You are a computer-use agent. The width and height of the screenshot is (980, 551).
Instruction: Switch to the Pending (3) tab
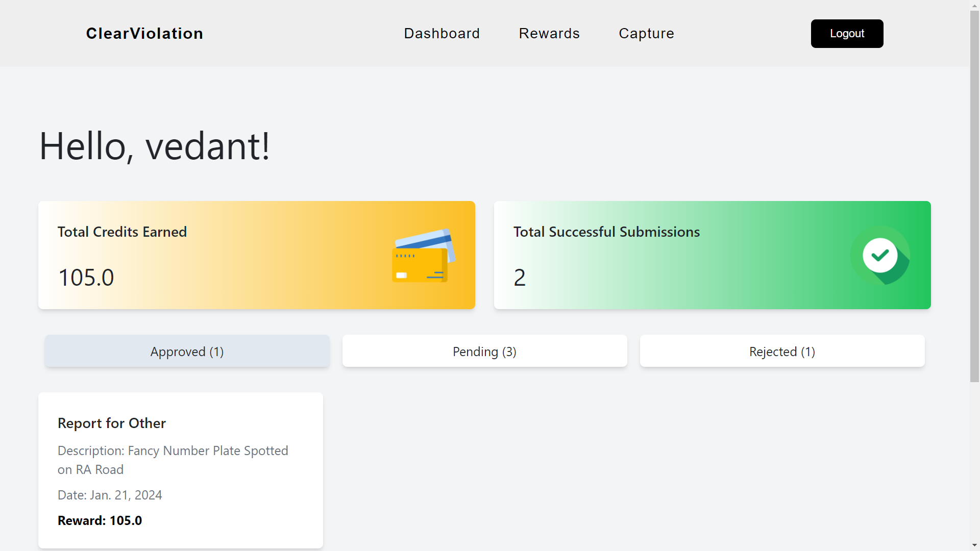pos(484,352)
